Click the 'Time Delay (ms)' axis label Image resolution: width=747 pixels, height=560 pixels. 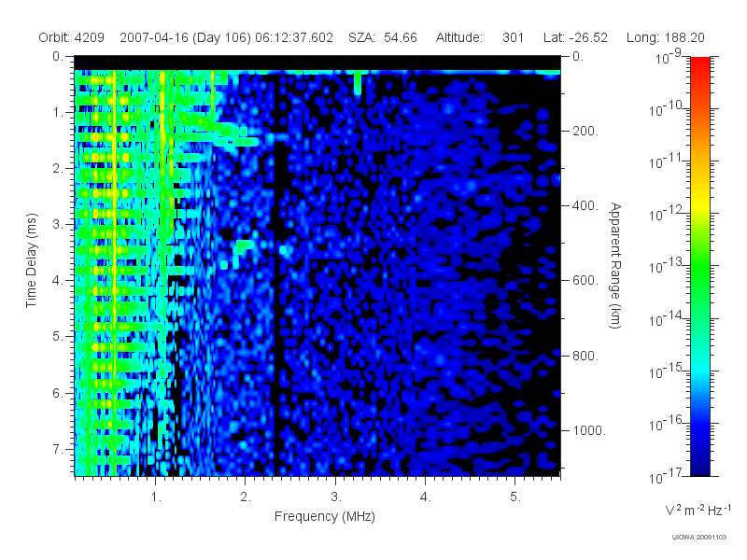pyautogui.click(x=31, y=260)
